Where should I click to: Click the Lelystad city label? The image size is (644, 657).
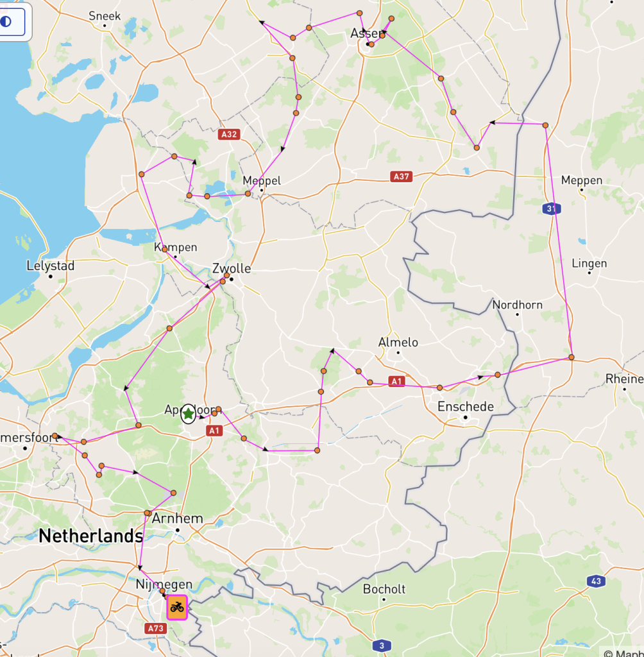[50, 266]
